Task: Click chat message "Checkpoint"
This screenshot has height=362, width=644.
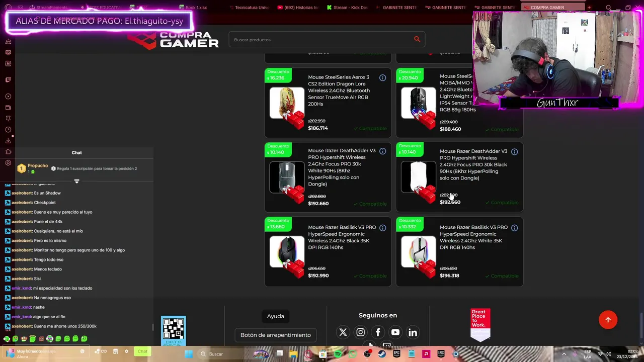Action: tap(45, 203)
